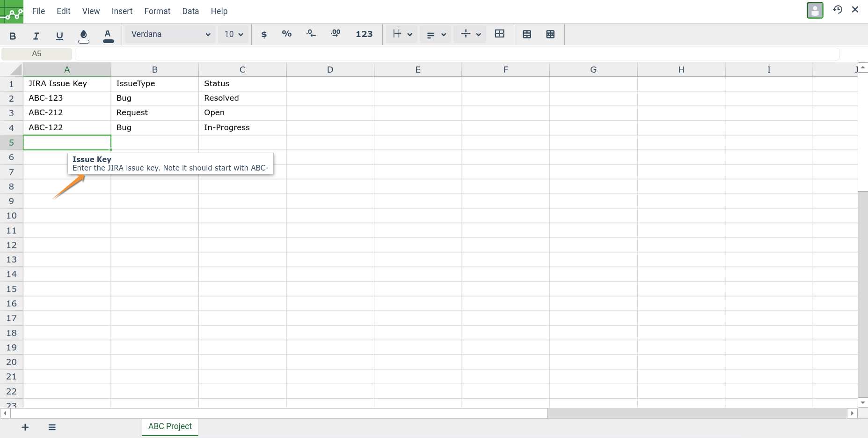Select column F header

tap(506, 70)
